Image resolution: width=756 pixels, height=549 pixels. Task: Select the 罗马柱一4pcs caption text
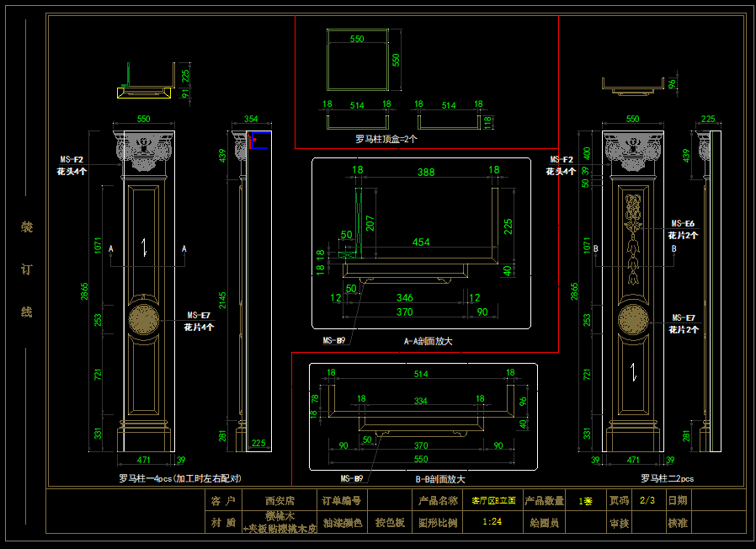(x=180, y=477)
